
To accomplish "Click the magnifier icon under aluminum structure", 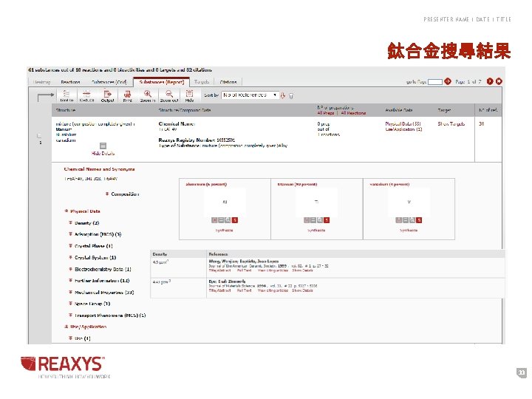I will 228,220.
